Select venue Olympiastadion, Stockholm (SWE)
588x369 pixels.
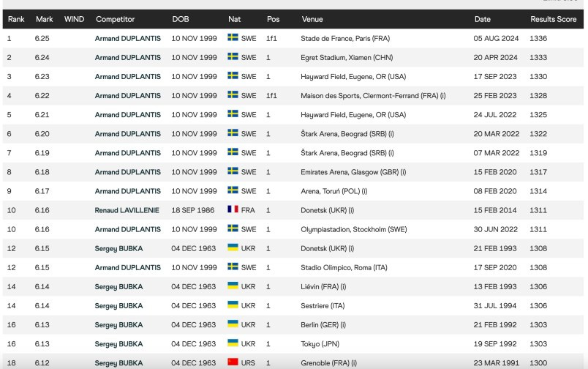pos(354,229)
